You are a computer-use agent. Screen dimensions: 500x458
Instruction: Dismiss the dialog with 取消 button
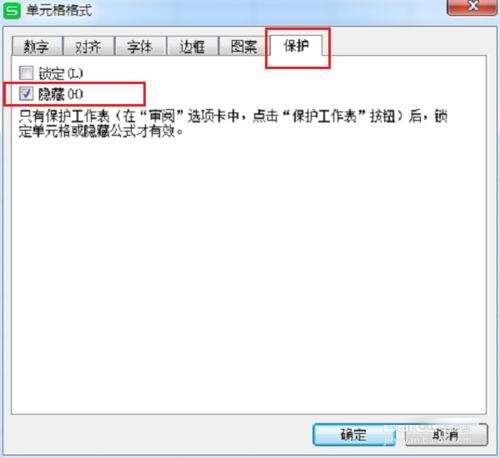pyautogui.click(x=446, y=434)
